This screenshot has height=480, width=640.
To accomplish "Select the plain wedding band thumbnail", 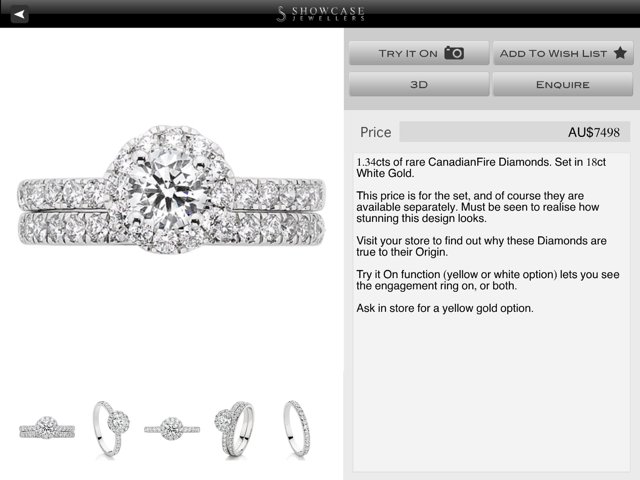I will coord(297,428).
